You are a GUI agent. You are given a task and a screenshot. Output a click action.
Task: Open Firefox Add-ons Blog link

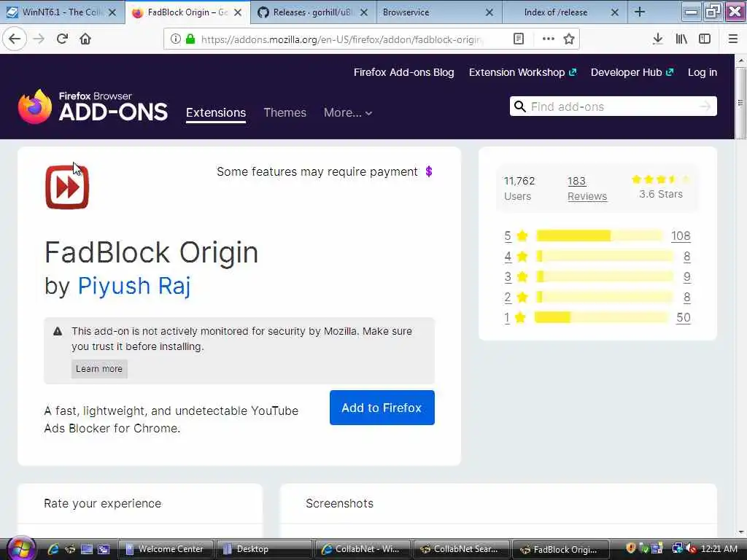(403, 72)
